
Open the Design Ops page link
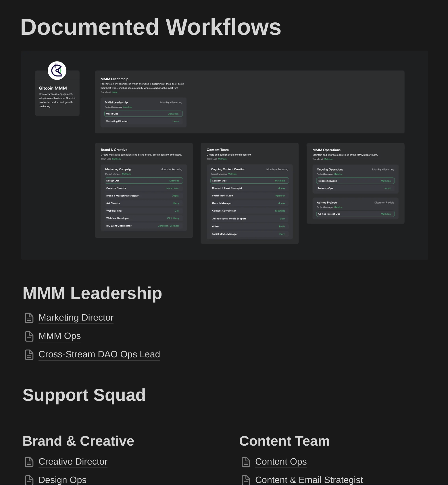[62, 480]
